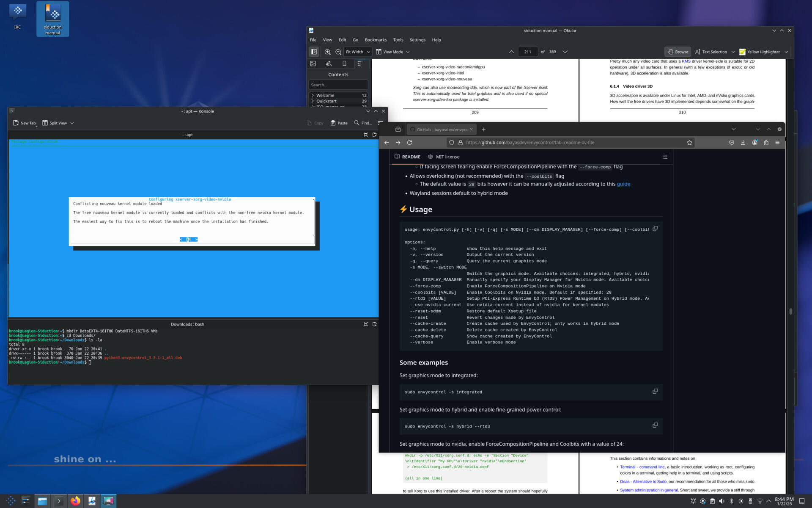Viewport: 812px width, 508px height.
Task: Show the Bookmarks sidebar tab in Okular
Action: pyautogui.click(x=344, y=63)
